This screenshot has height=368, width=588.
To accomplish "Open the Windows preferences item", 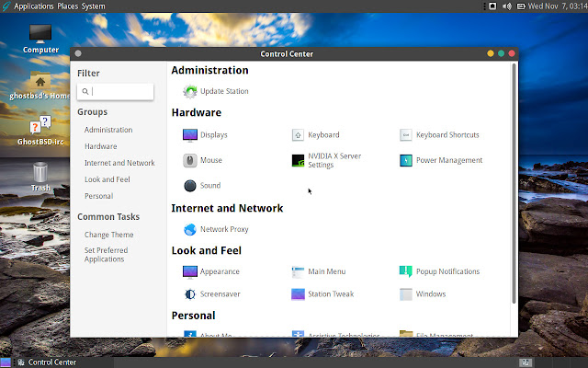I will [423, 294].
